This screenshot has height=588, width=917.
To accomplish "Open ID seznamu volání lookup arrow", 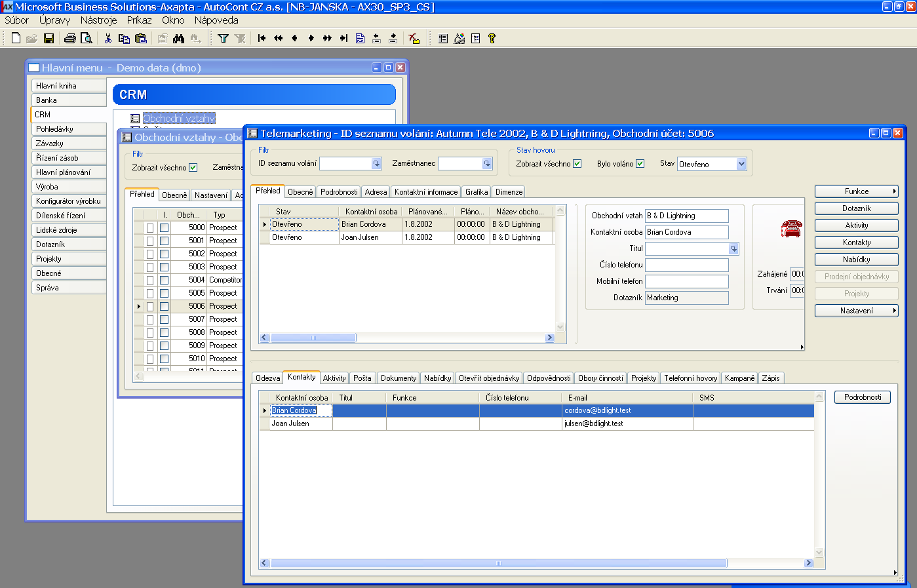I will tap(376, 164).
